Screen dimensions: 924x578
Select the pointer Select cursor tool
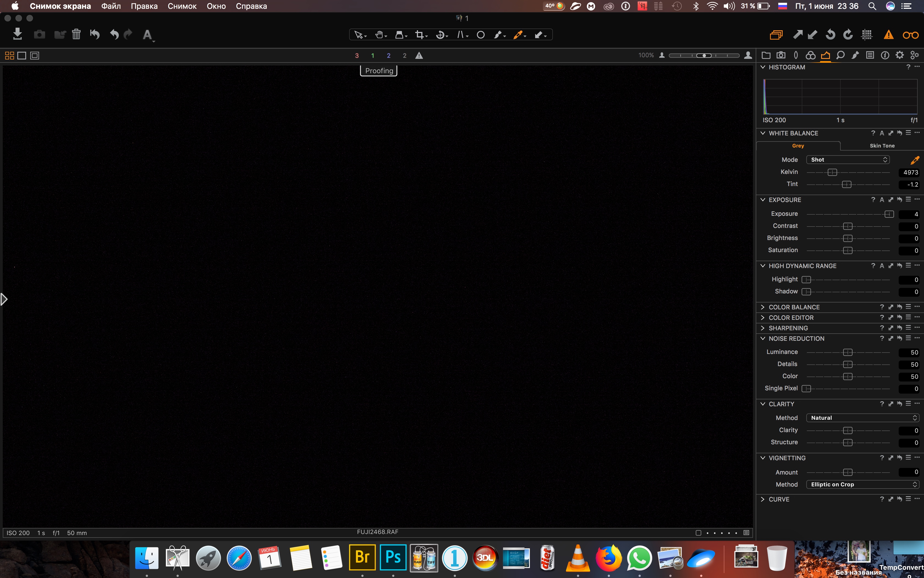359,35
